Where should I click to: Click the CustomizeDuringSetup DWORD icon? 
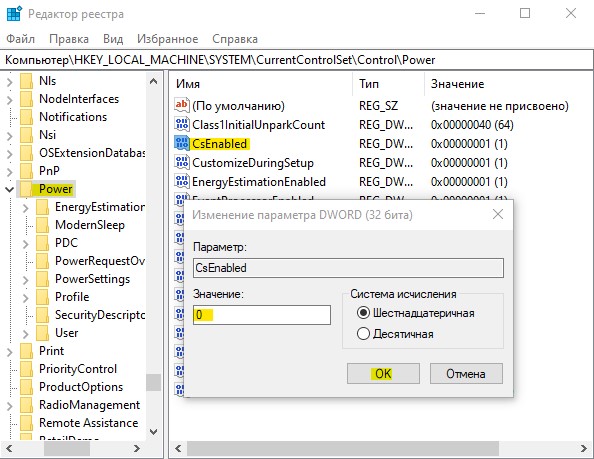(181, 162)
